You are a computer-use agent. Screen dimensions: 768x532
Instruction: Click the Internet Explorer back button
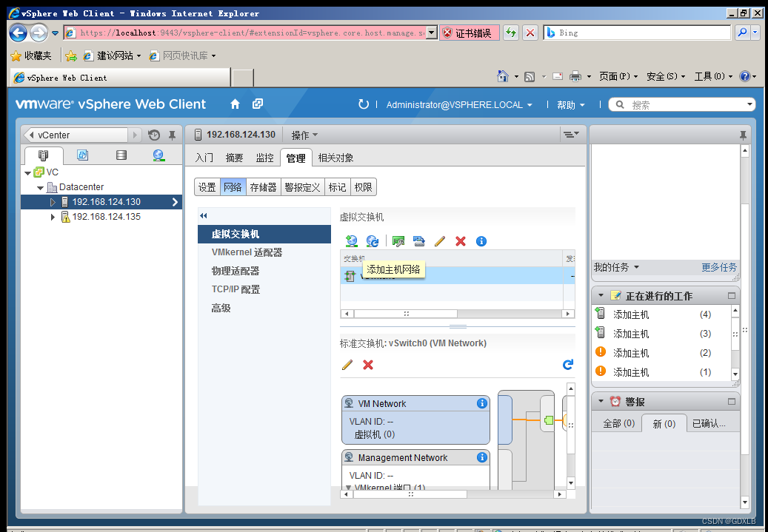pos(18,33)
